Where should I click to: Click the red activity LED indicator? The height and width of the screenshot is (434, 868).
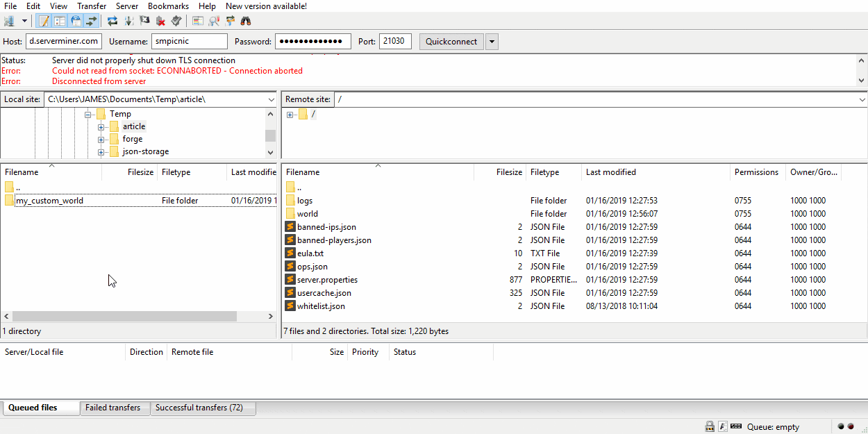pos(851,426)
